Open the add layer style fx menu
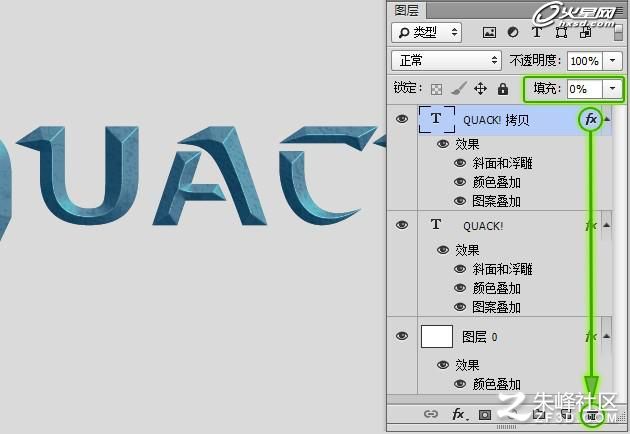The height and width of the screenshot is (434, 630). (x=459, y=414)
